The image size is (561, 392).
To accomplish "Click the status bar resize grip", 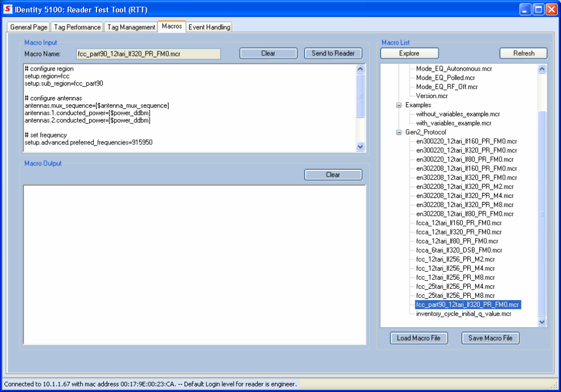I will pos(554,385).
